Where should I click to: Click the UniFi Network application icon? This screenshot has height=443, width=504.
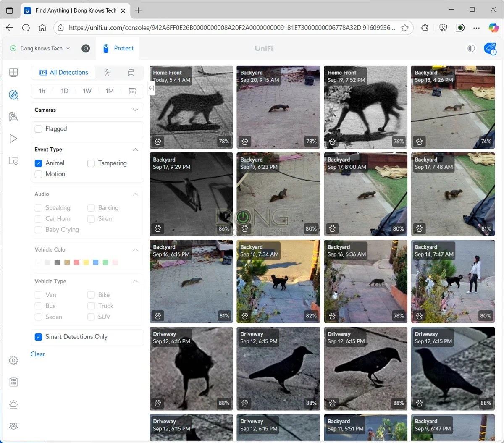[x=86, y=49]
